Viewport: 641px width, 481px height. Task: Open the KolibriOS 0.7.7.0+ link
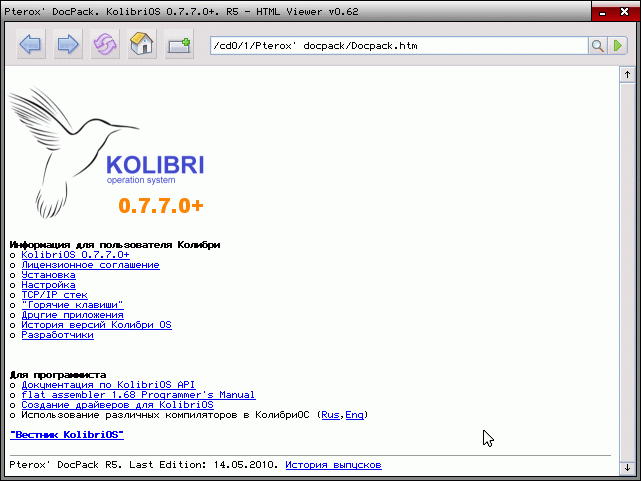click(x=76, y=255)
